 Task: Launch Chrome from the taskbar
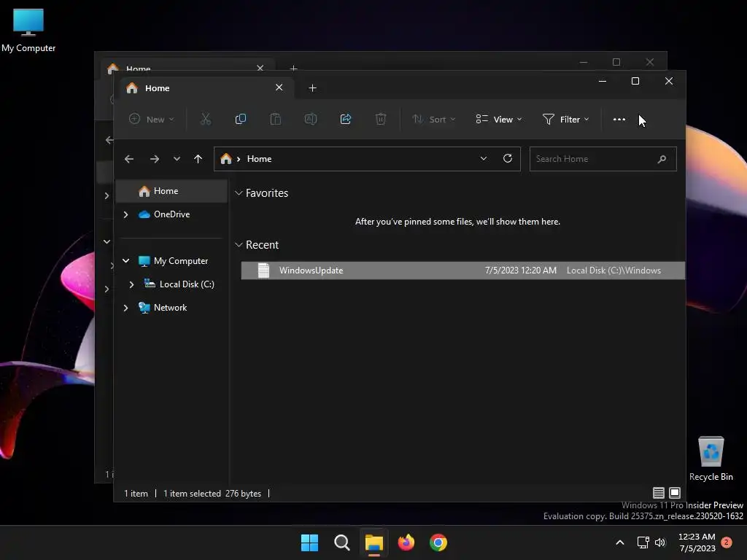tap(438, 542)
